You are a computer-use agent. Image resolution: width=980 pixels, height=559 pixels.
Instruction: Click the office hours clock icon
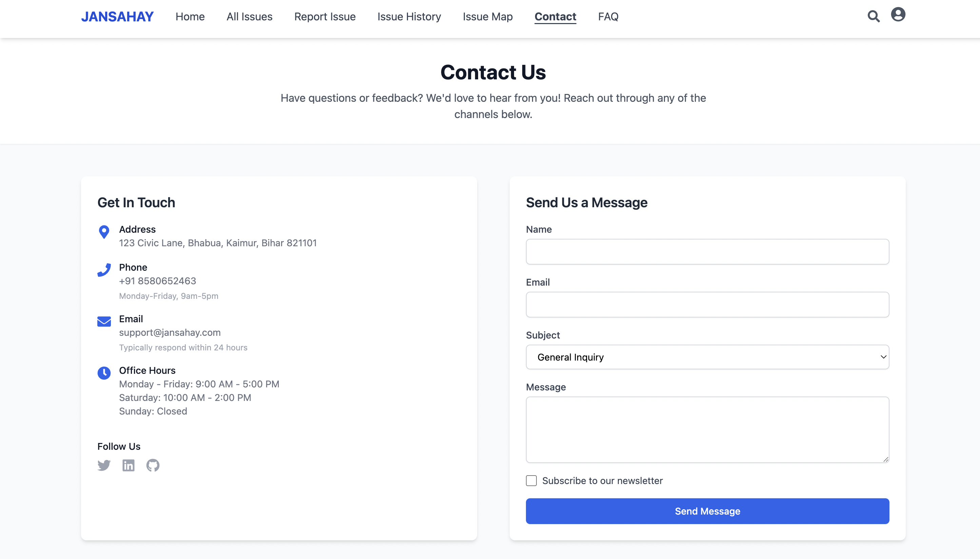(104, 373)
